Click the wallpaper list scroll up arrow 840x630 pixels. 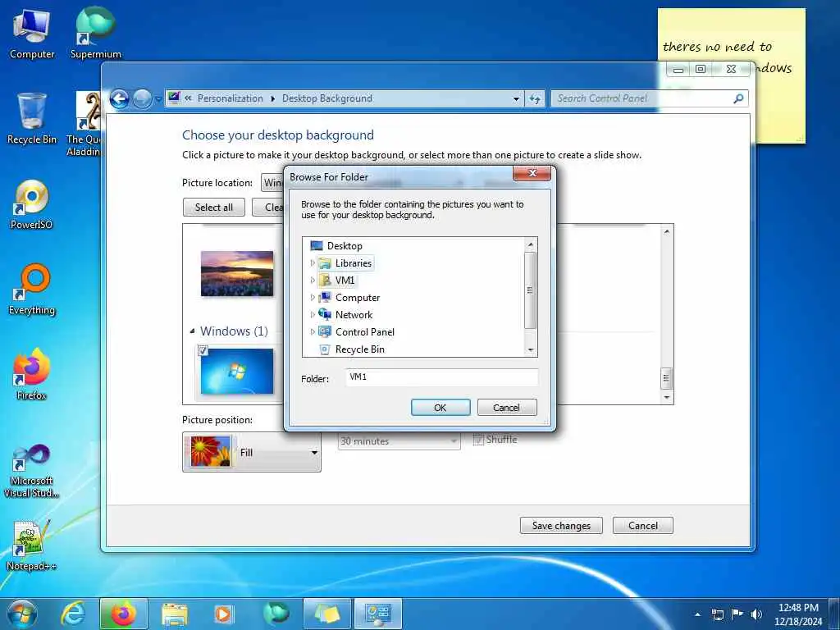[x=666, y=231]
